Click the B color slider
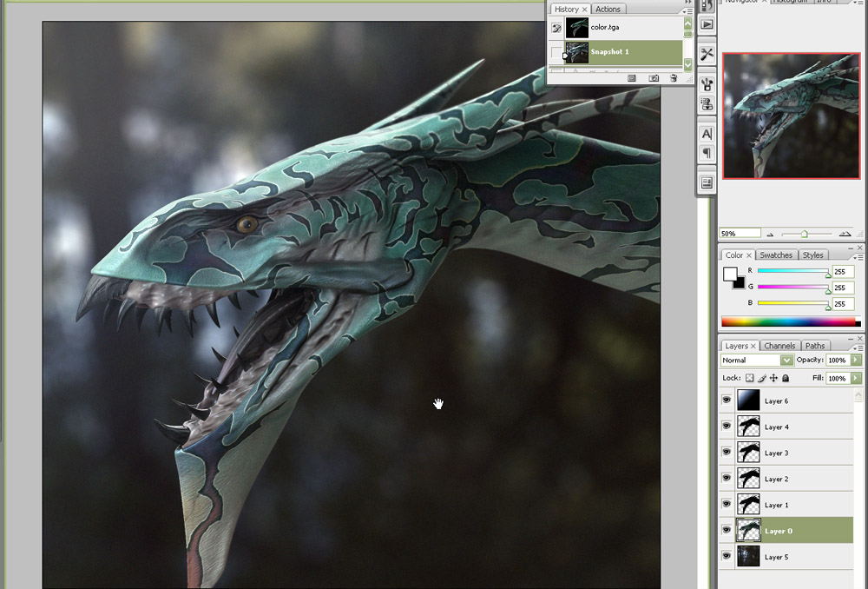868x589 pixels. point(792,303)
